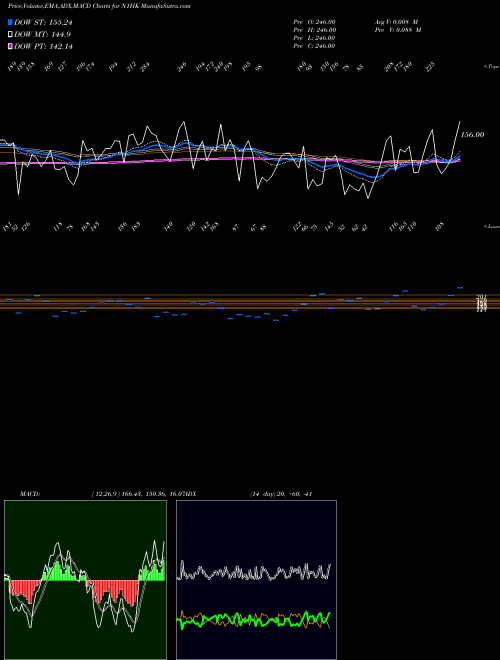Image resolution: width=500 pixels, height=660 pixels.
Task: Click the 'Pre C: 246.00' close value
Action: tap(314, 46)
